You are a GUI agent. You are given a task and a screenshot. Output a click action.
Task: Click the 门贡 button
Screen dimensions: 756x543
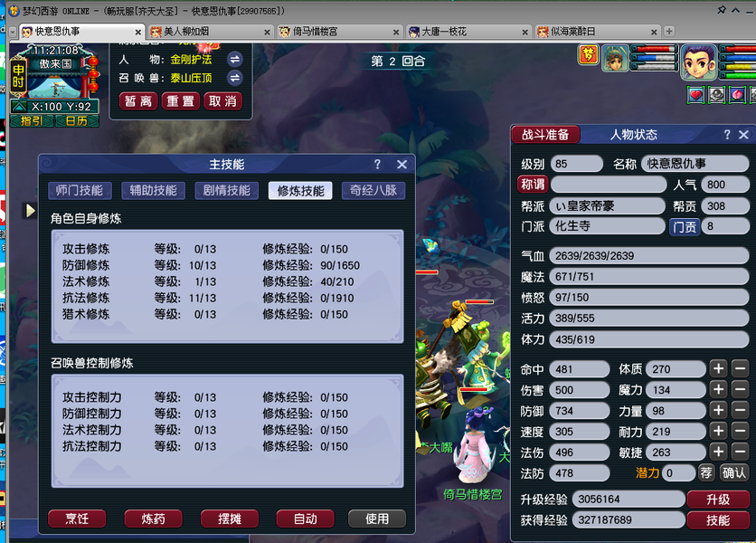[x=685, y=226]
